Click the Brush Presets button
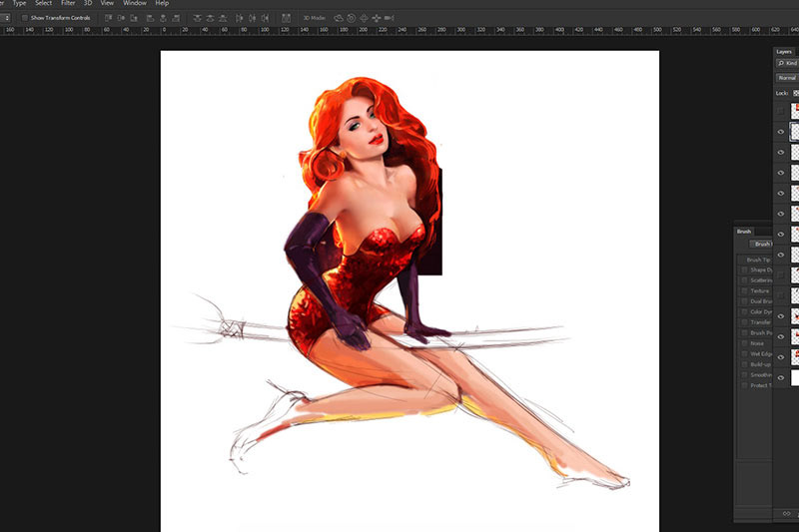Viewport: 799px width, 532px height. (761, 244)
